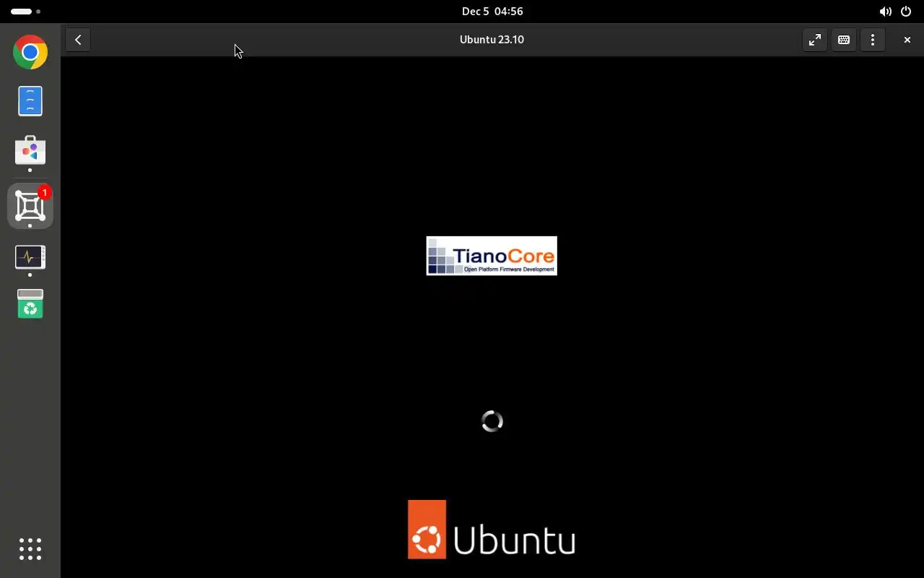Open the power menu in the top bar
Image resolution: width=924 pixels, height=578 pixels.
click(x=906, y=12)
